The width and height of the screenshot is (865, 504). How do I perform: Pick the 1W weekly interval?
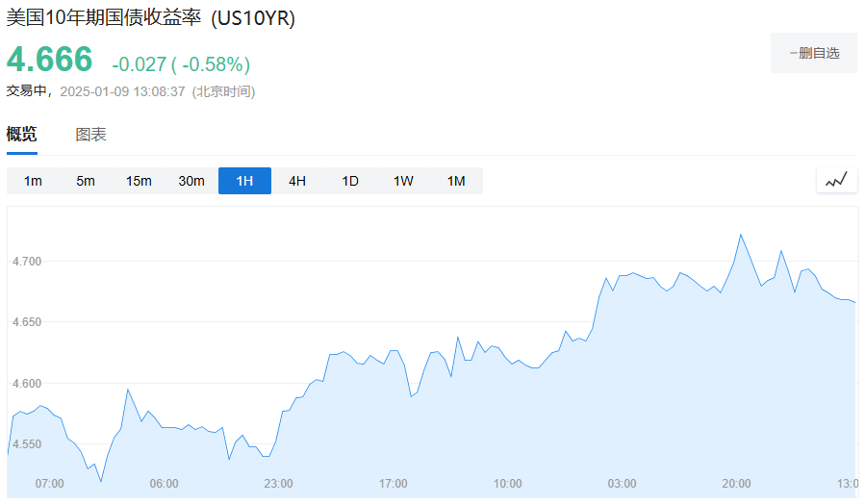pos(403,181)
